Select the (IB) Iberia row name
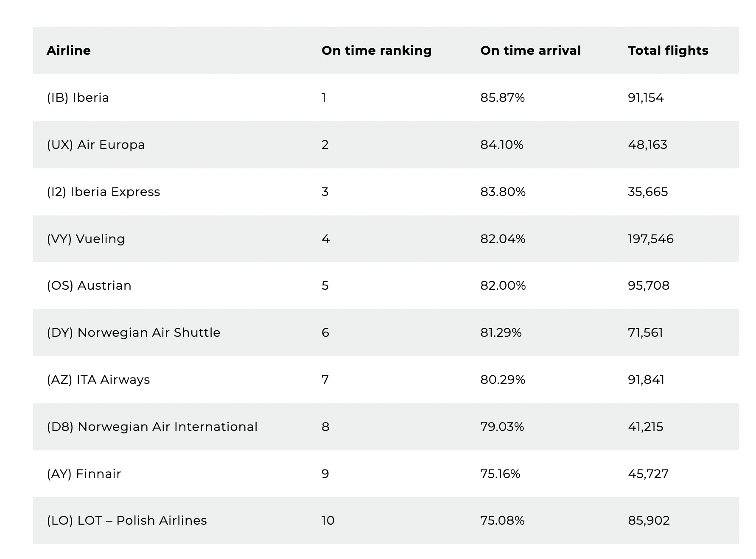This screenshot has height=559, width=756. click(78, 98)
